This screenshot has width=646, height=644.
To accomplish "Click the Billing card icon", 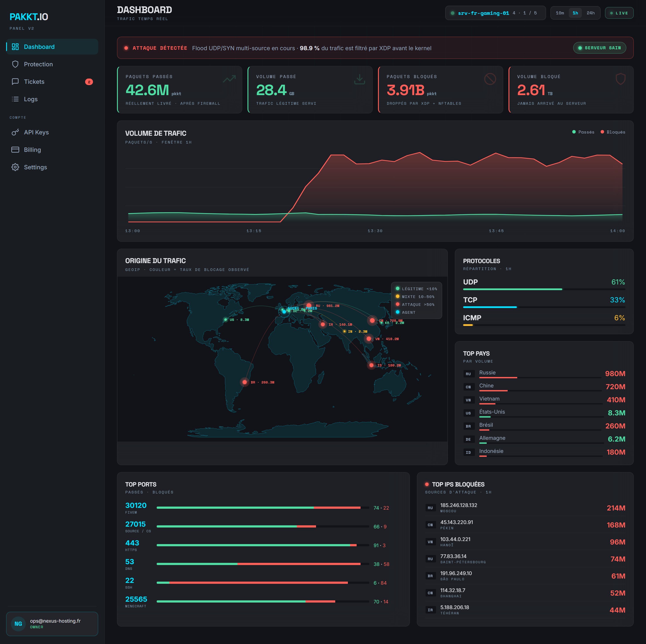I will [15, 150].
